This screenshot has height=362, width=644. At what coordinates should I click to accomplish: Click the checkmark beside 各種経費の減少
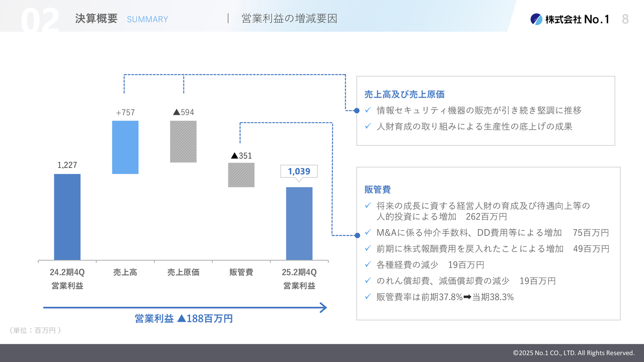pos(368,264)
